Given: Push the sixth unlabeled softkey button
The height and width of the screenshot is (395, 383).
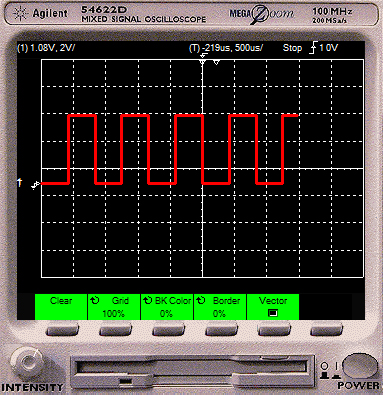Looking at the screenshot, I should (327, 331).
